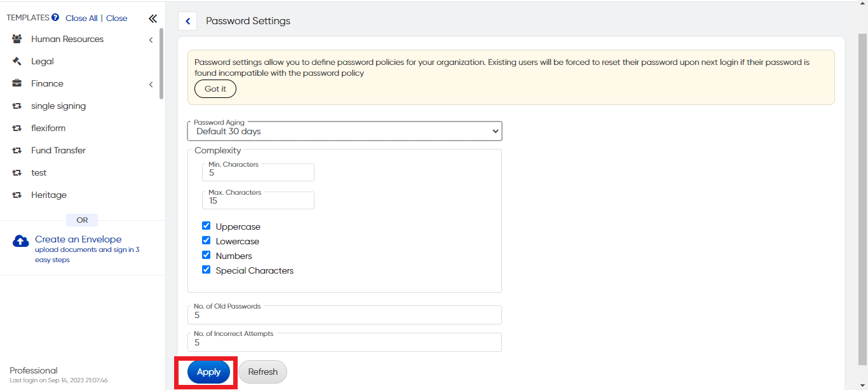Image resolution: width=868 pixels, height=390 pixels.
Task: Open the Heritage template
Action: (49, 195)
